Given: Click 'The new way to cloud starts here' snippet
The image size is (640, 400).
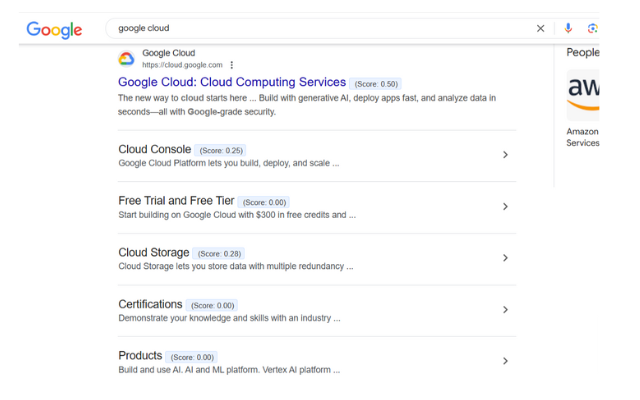Looking at the screenshot, I should 182,98.
